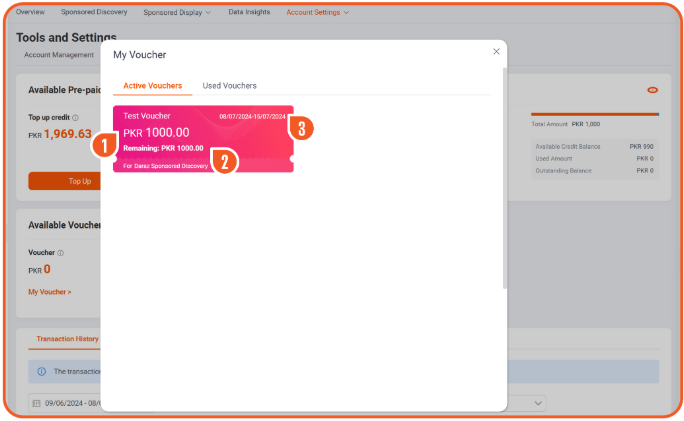Click the calendar icon in date range field
The image size is (684, 421).
click(x=36, y=403)
